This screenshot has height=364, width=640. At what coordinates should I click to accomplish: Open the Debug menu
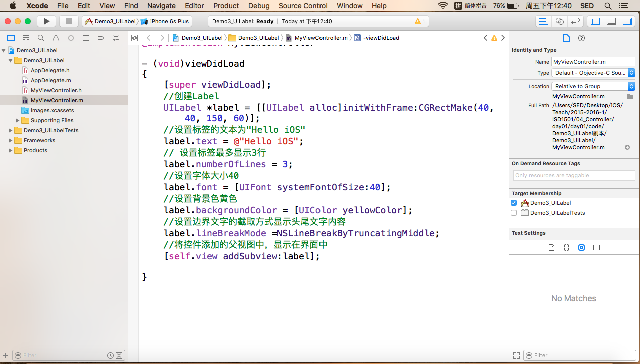click(259, 6)
